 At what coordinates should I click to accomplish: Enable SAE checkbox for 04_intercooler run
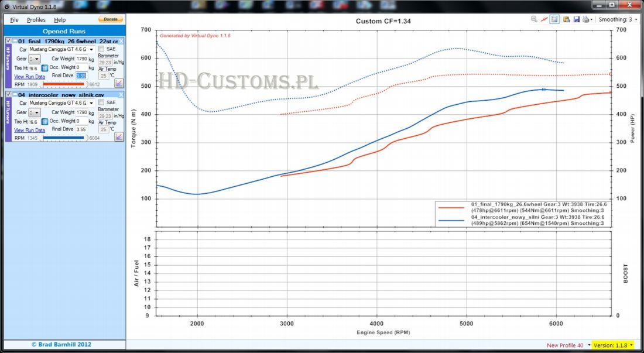[x=101, y=102]
